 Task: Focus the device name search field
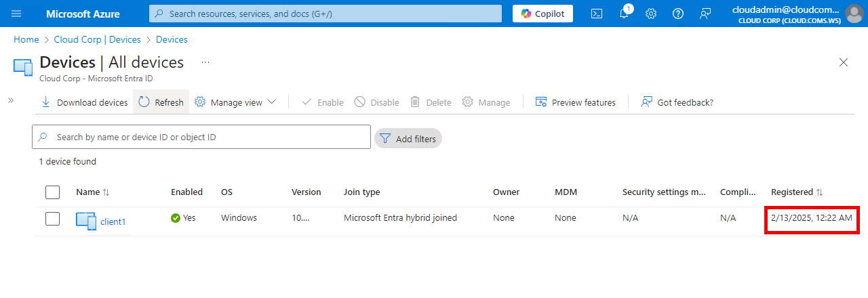click(x=201, y=137)
